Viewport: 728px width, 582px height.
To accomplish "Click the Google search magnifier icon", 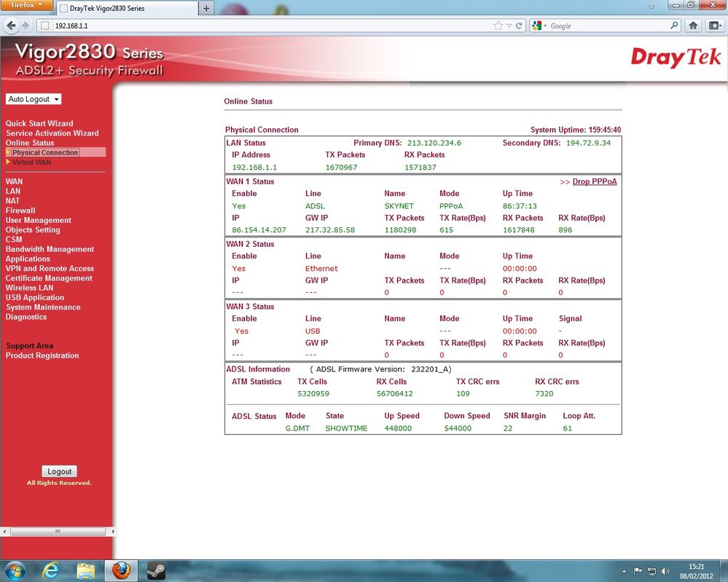I will (675, 25).
